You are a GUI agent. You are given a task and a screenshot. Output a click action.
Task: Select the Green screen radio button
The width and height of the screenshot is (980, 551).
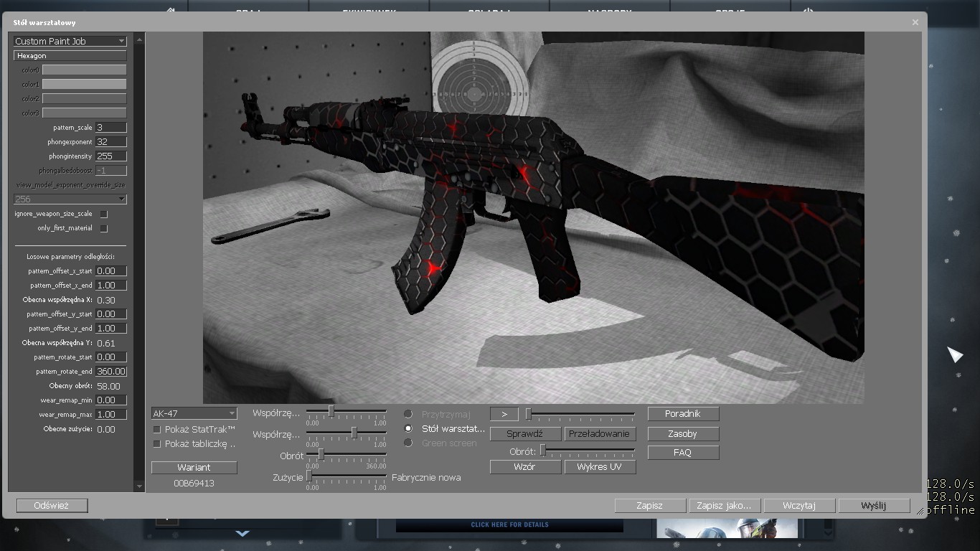408,443
